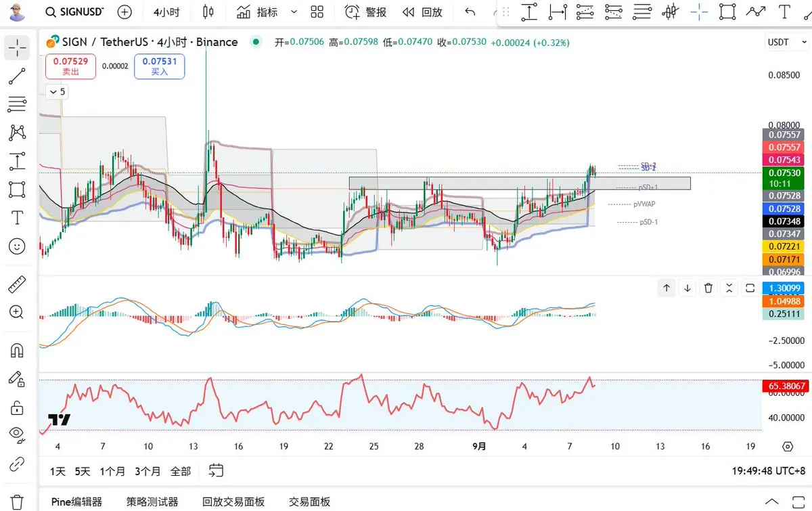Expand the bottom panel chevron
The width and height of the screenshot is (812, 511).
(771, 501)
